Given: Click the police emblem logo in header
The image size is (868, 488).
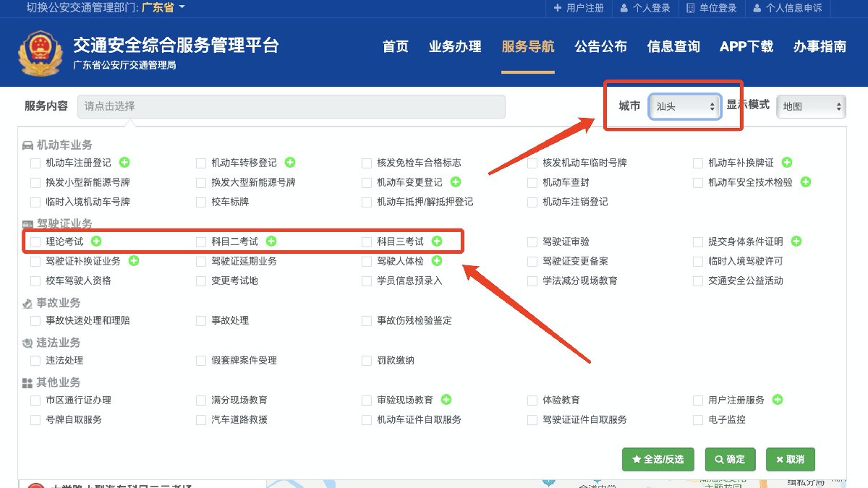Looking at the screenshot, I should click(x=41, y=52).
